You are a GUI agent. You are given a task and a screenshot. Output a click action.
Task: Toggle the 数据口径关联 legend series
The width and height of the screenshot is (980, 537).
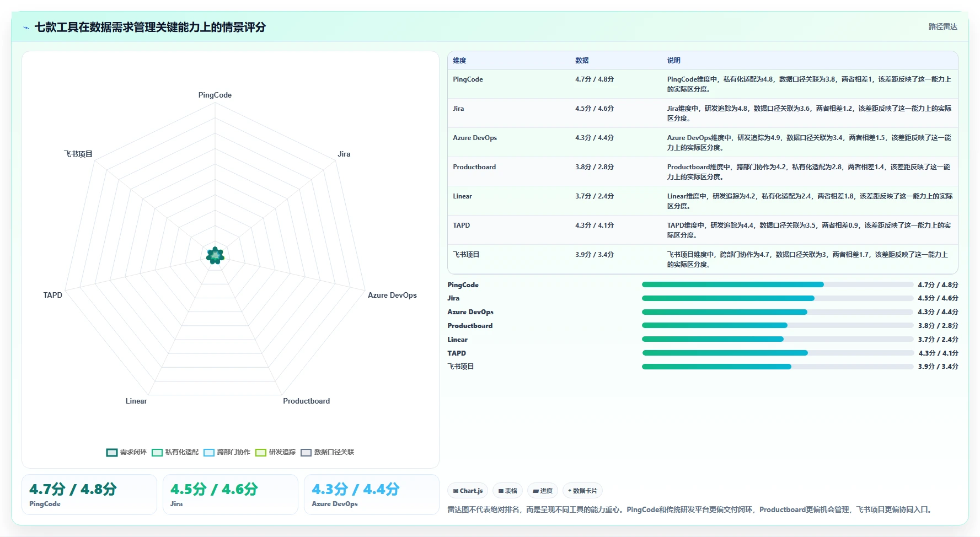pyautogui.click(x=327, y=452)
